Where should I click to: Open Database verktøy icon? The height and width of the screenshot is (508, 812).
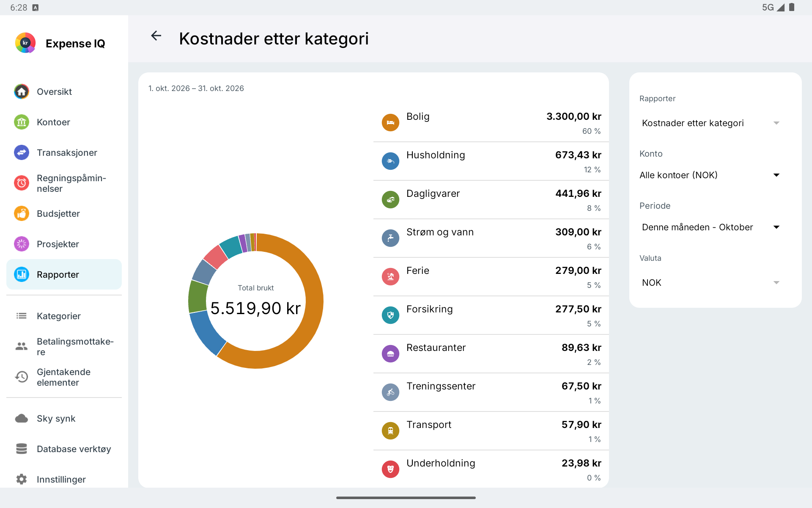[22, 449]
